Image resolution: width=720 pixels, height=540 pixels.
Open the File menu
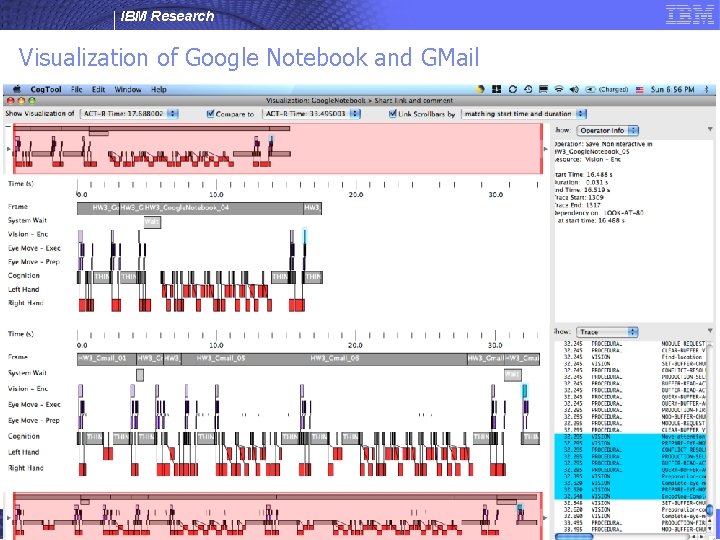77,90
